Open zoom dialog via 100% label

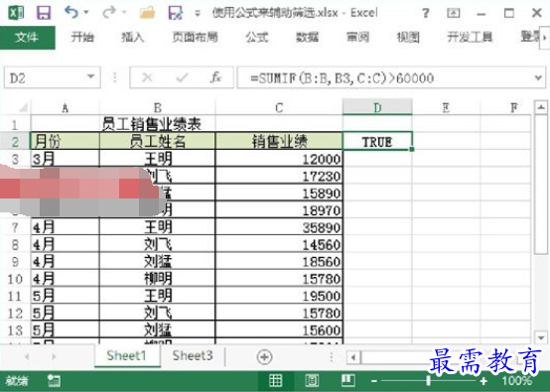coord(516,380)
